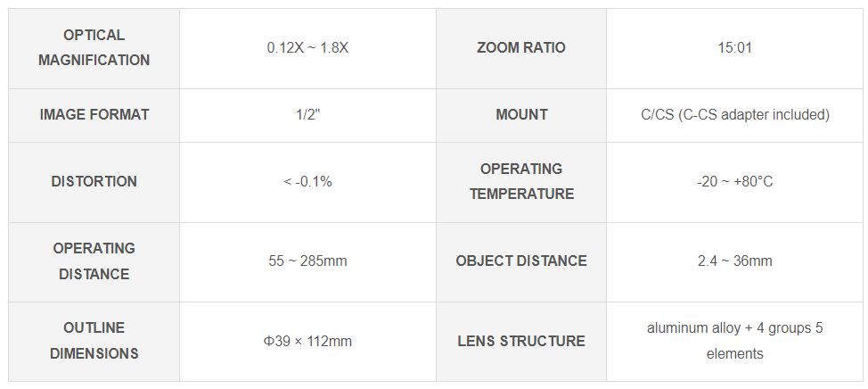The height and width of the screenshot is (389, 868).
Task: Select the 55 ~ 285mm value
Action: pyautogui.click(x=307, y=261)
